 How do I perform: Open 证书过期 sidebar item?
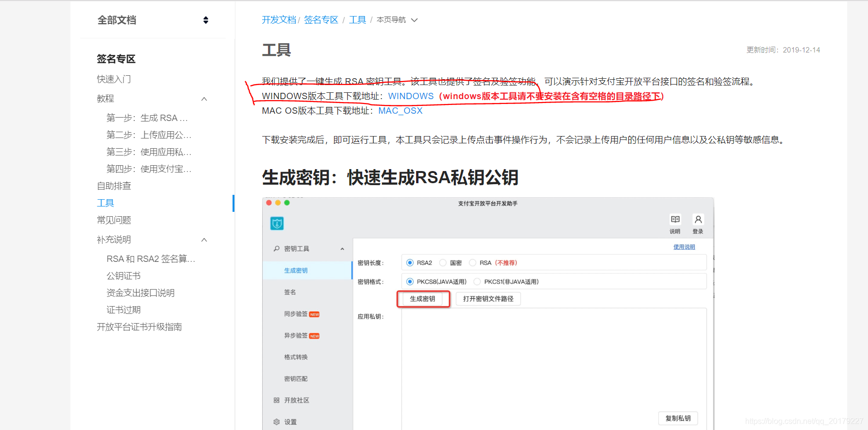pos(123,310)
